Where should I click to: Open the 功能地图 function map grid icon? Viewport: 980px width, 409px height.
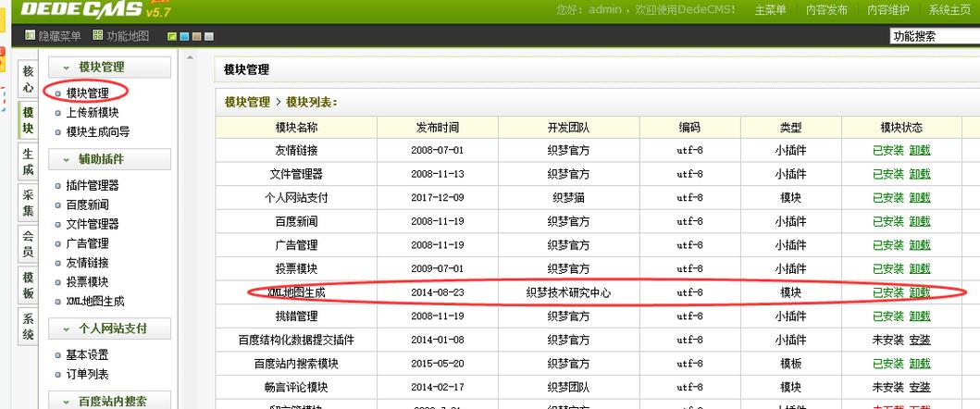click(x=97, y=36)
